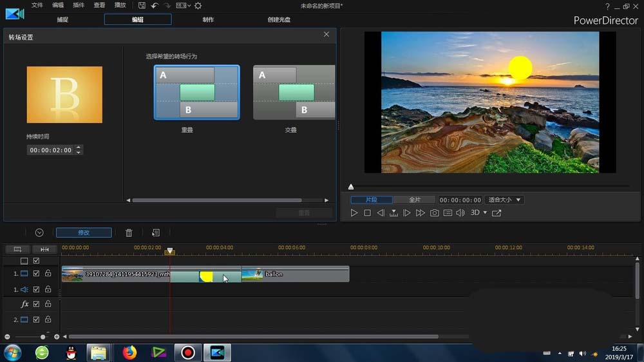Undock the preview window
The width and height of the screenshot is (644, 362).
[497, 213]
